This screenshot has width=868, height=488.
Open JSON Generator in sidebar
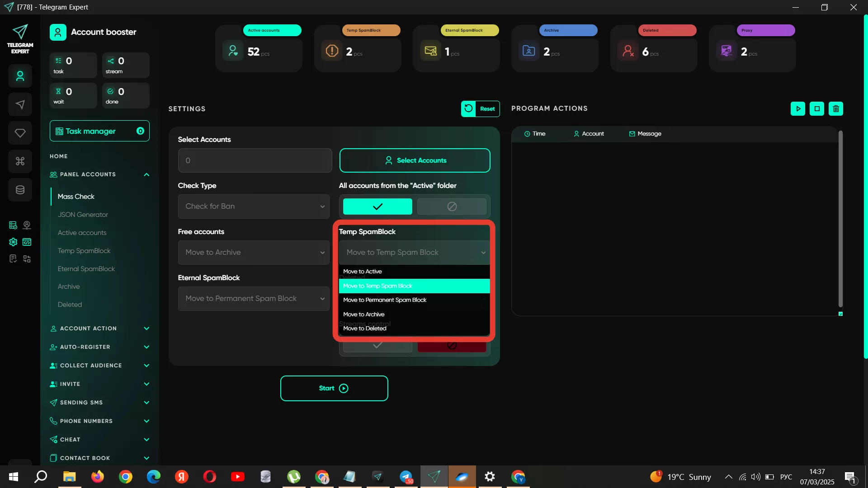pos(83,215)
